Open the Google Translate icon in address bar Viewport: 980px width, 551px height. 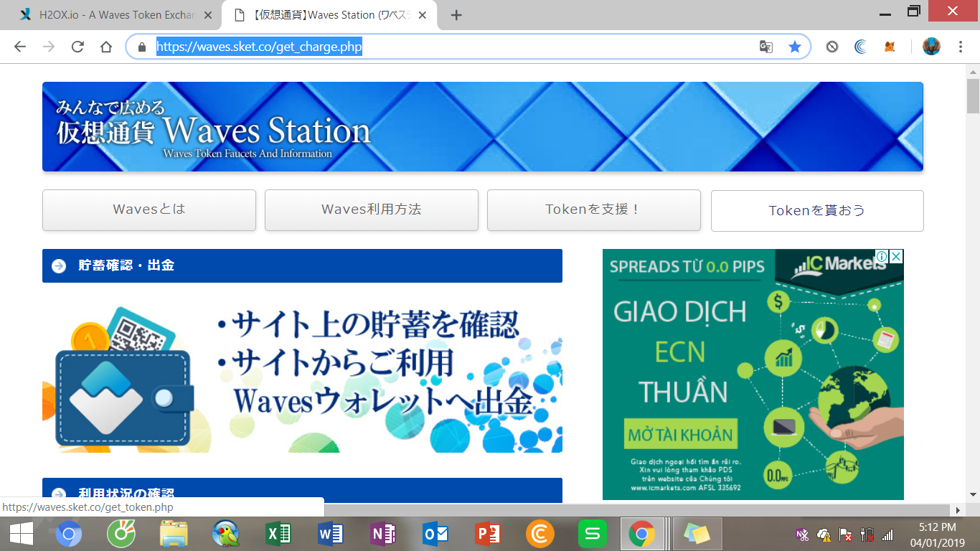767,46
